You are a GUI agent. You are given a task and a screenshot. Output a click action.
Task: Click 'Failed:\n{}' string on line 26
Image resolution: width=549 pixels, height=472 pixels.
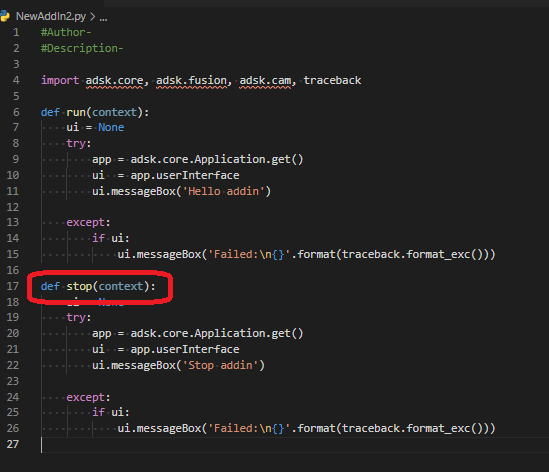point(249,429)
